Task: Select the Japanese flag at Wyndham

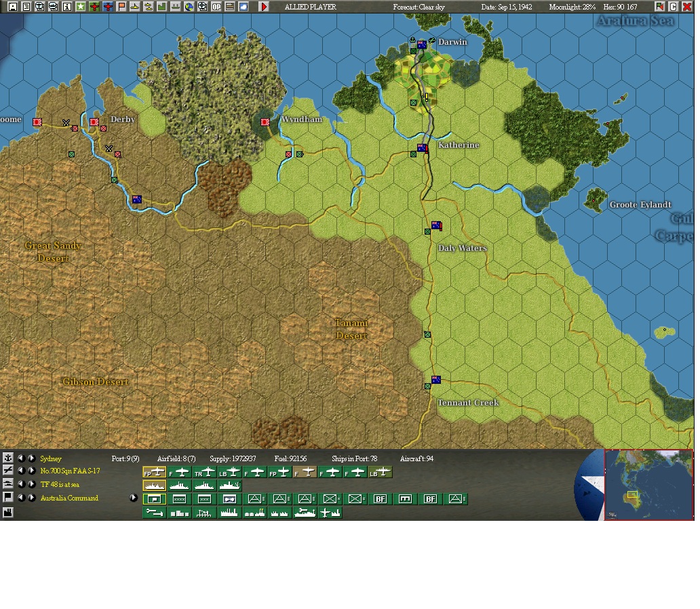Action: (265, 121)
